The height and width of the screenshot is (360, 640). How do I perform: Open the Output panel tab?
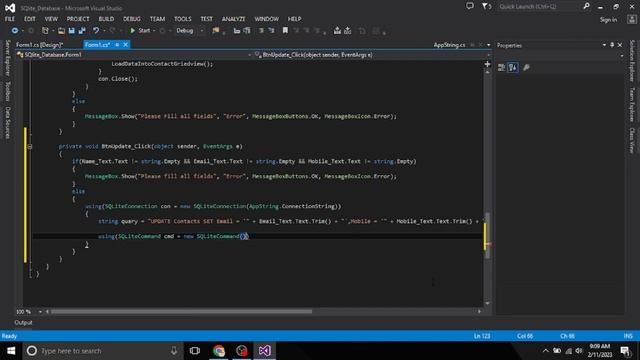pos(23,322)
